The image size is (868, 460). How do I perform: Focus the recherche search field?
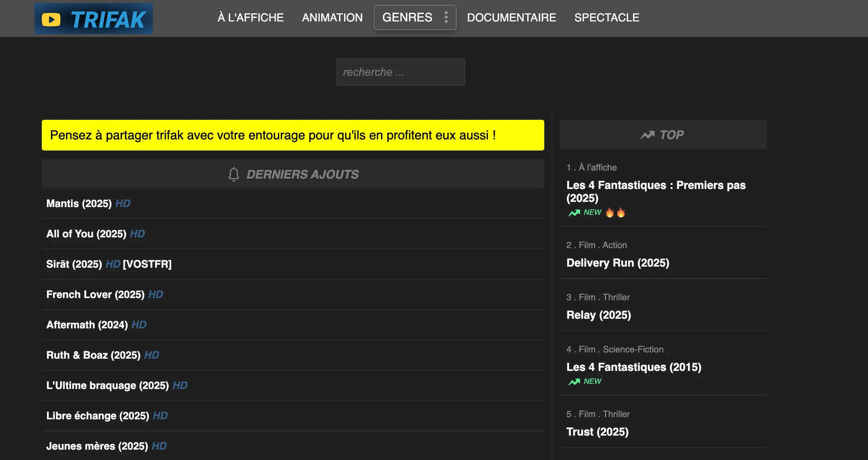pos(400,72)
